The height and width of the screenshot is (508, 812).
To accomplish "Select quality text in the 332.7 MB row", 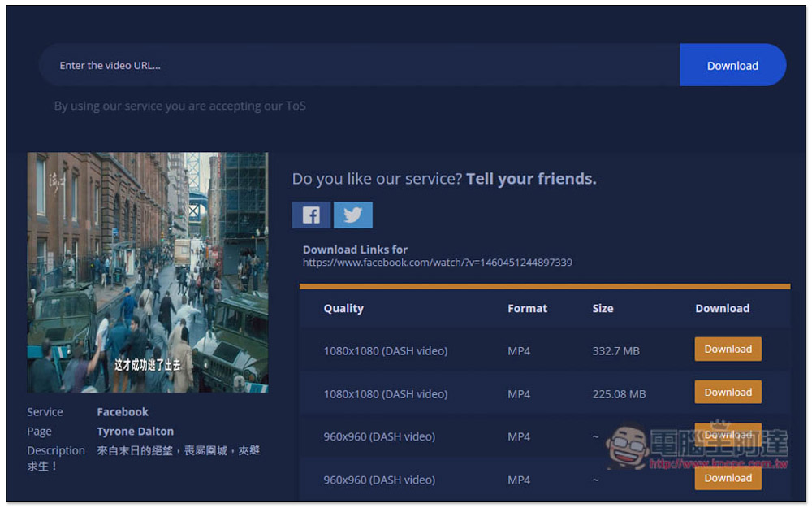I will (x=385, y=351).
